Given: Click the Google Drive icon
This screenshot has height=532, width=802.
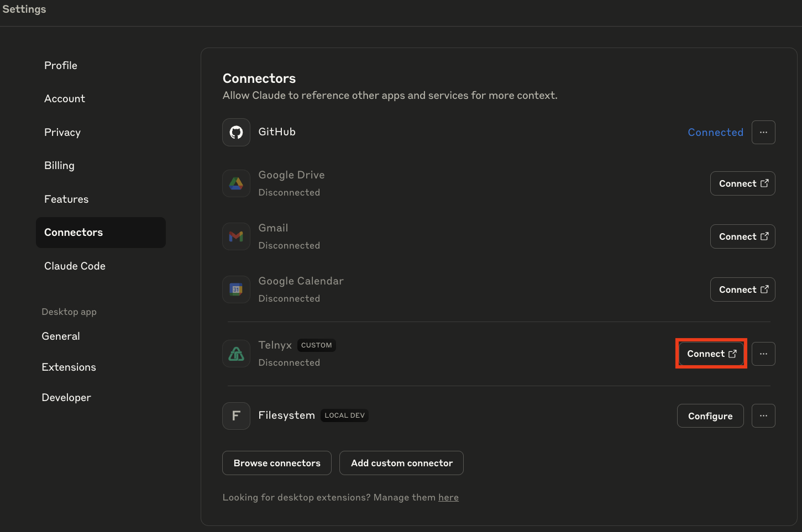Looking at the screenshot, I should tap(236, 183).
